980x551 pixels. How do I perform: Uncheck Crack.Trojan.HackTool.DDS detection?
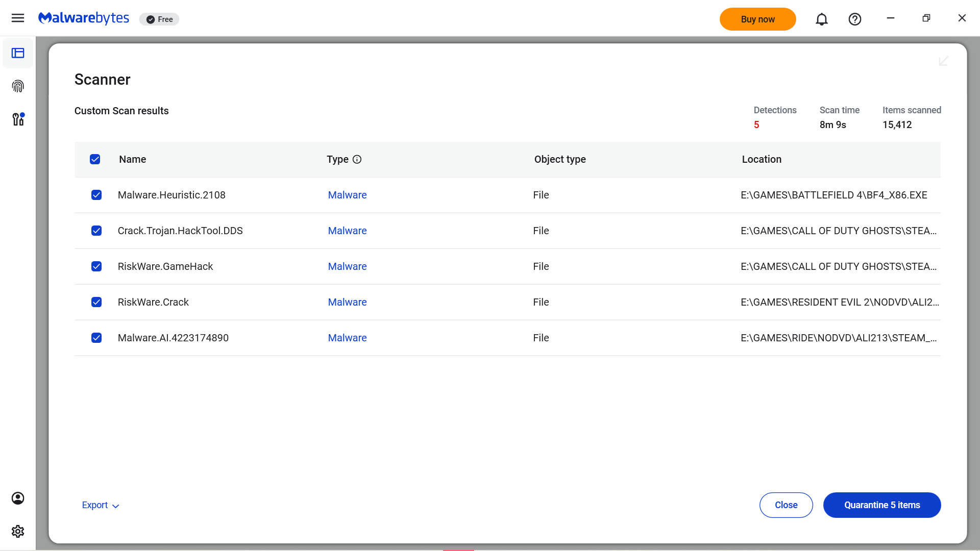pyautogui.click(x=96, y=231)
